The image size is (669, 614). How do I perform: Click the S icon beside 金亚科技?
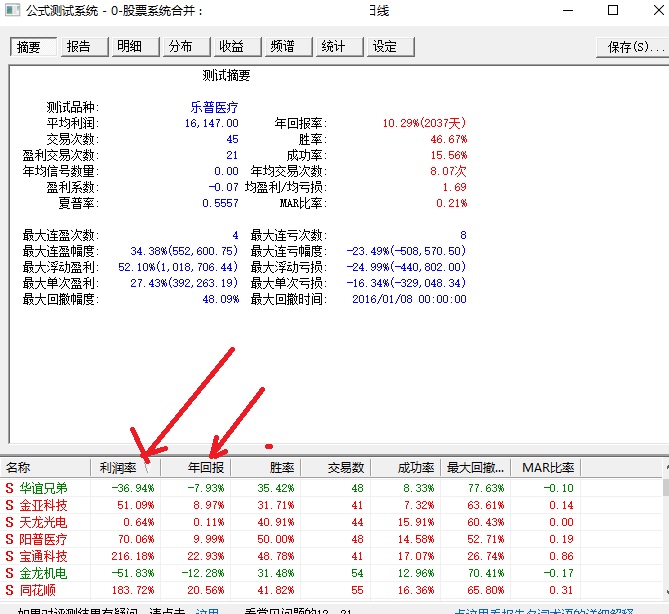tap(9, 505)
